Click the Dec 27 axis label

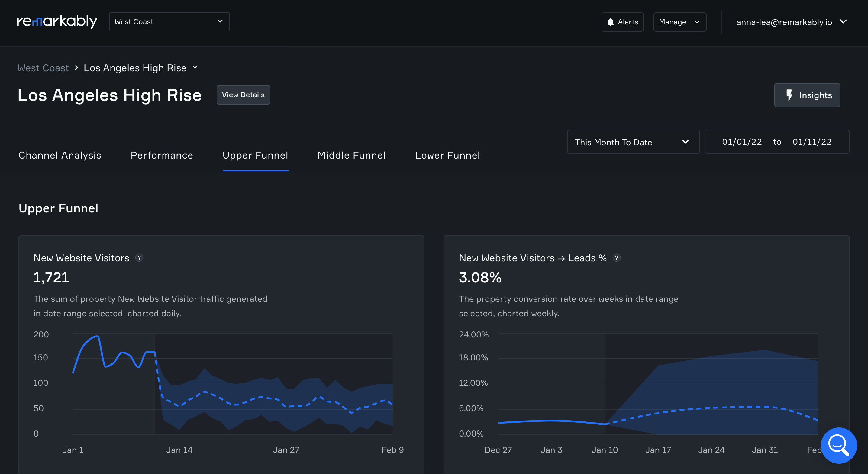(498, 450)
